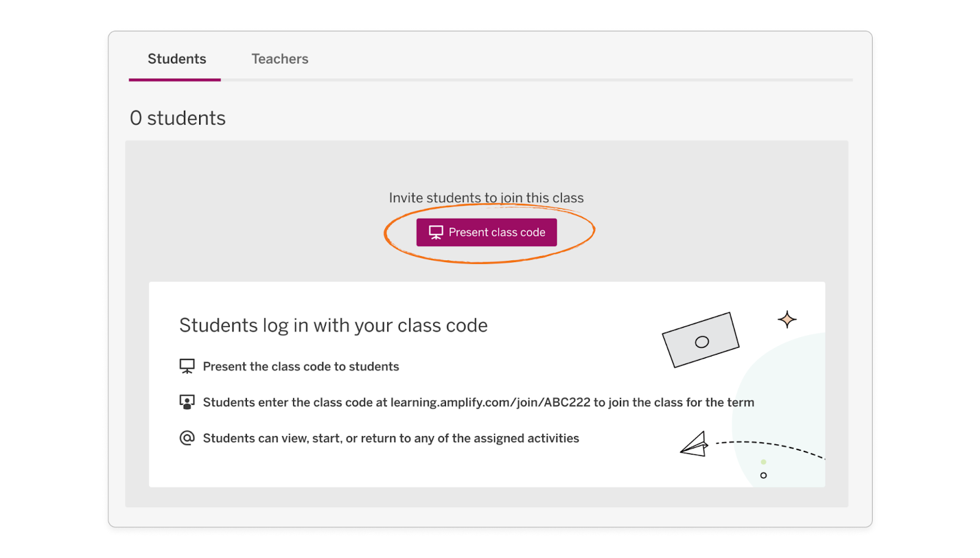
Task: Click the student screen icon beside Students enter the class code
Action: pyautogui.click(x=187, y=402)
